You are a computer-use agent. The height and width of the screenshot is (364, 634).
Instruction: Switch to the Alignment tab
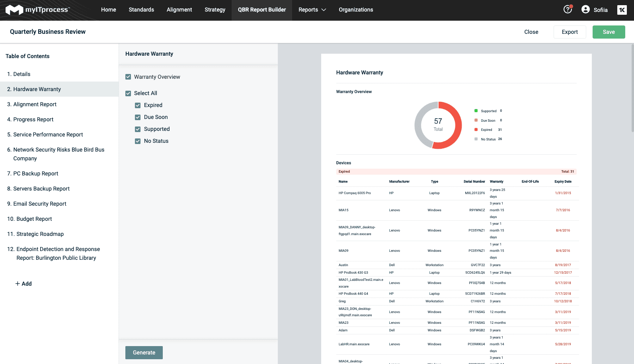[179, 10]
